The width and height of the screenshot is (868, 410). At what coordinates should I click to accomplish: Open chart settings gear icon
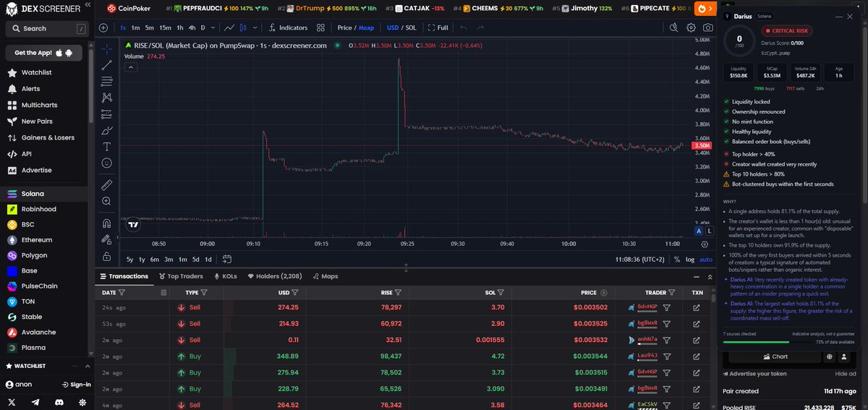[691, 27]
